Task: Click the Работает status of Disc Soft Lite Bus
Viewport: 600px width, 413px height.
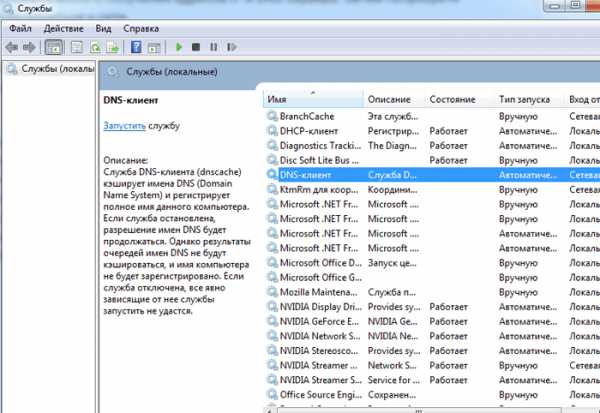Action: click(448, 160)
